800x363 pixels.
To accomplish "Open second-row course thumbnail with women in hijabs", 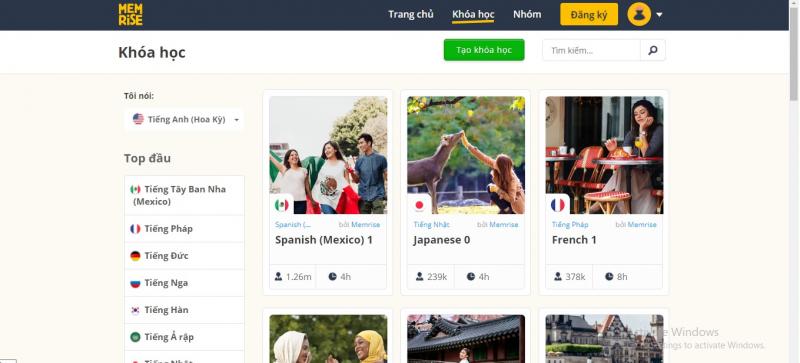I will (x=328, y=338).
